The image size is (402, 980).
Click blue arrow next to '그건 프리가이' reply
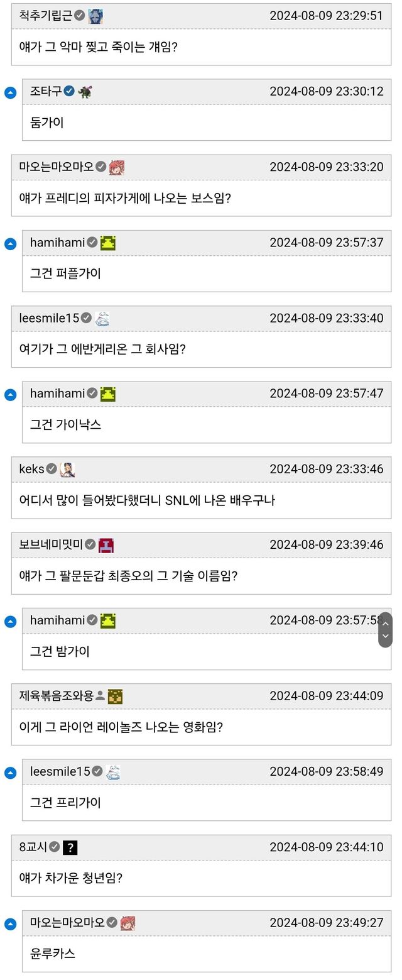10,773
